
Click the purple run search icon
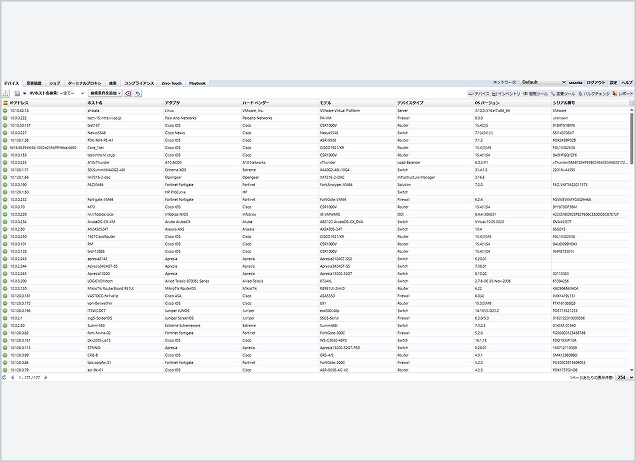pos(128,93)
